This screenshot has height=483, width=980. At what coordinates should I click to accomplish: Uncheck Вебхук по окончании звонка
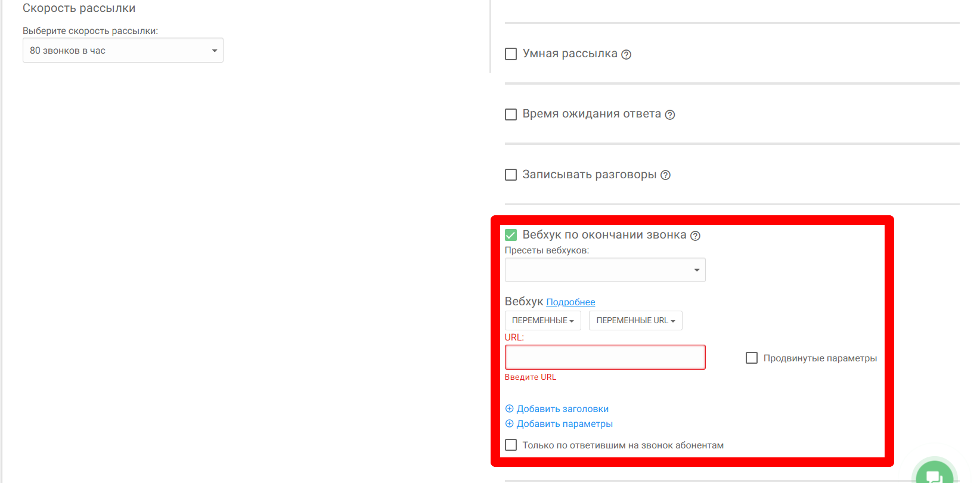(511, 235)
